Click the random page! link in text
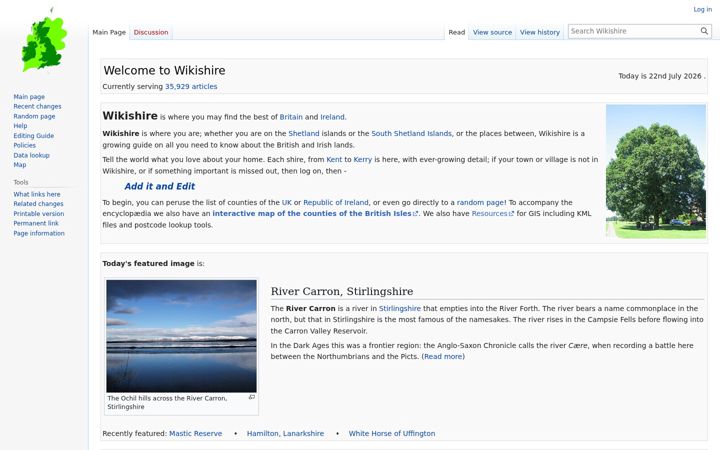This screenshot has width=720, height=450. coord(481,202)
